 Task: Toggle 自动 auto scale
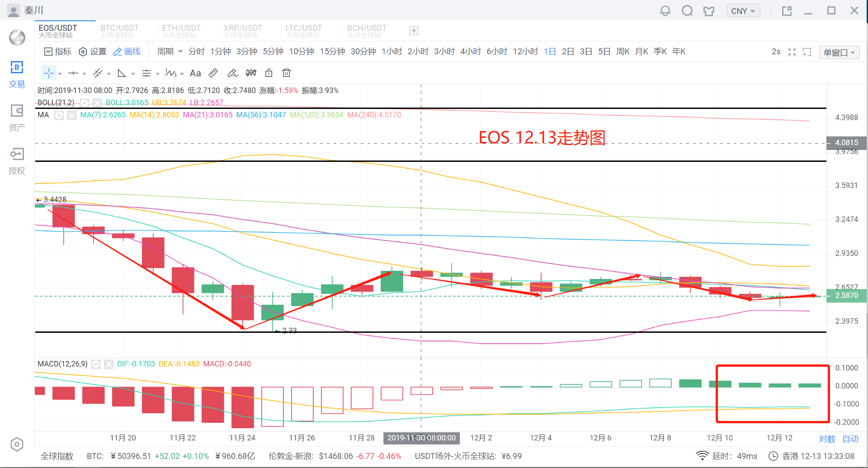coord(850,439)
